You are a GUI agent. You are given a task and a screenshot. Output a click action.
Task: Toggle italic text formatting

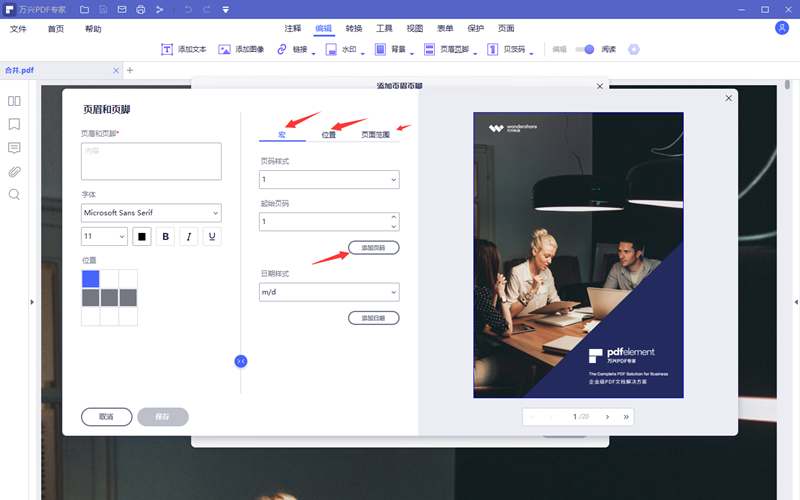188,237
